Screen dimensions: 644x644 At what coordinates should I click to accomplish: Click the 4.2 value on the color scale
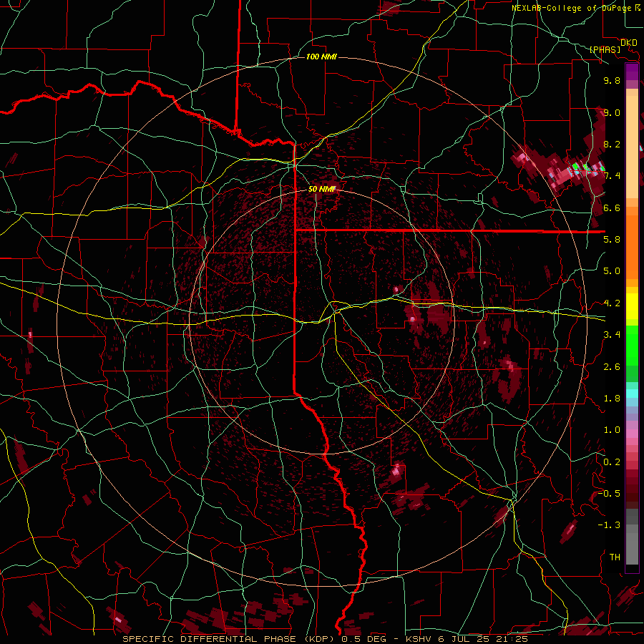(x=612, y=303)
